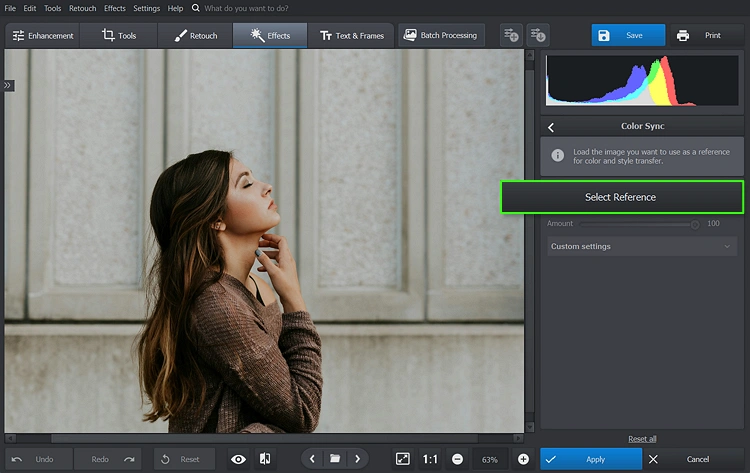The image size is (750, 473).
Task: Save the image with Save button
Action: tap(628, 35)
